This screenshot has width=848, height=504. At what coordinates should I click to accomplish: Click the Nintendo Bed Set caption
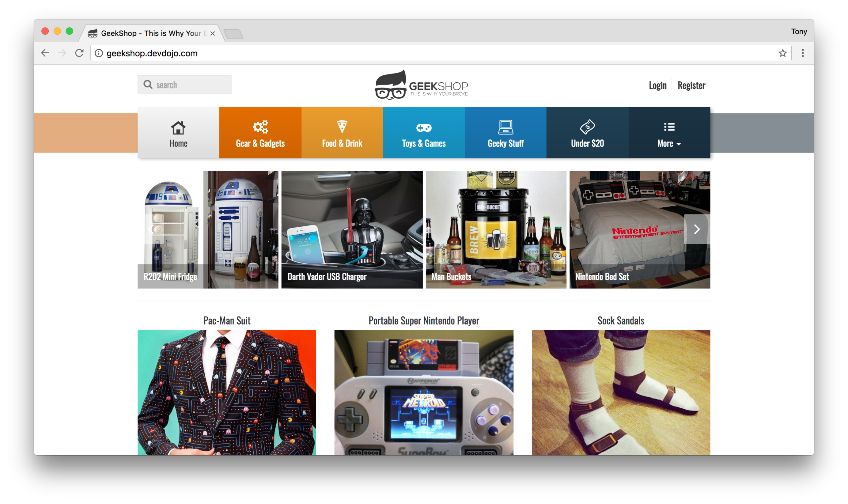click(602, 276)
